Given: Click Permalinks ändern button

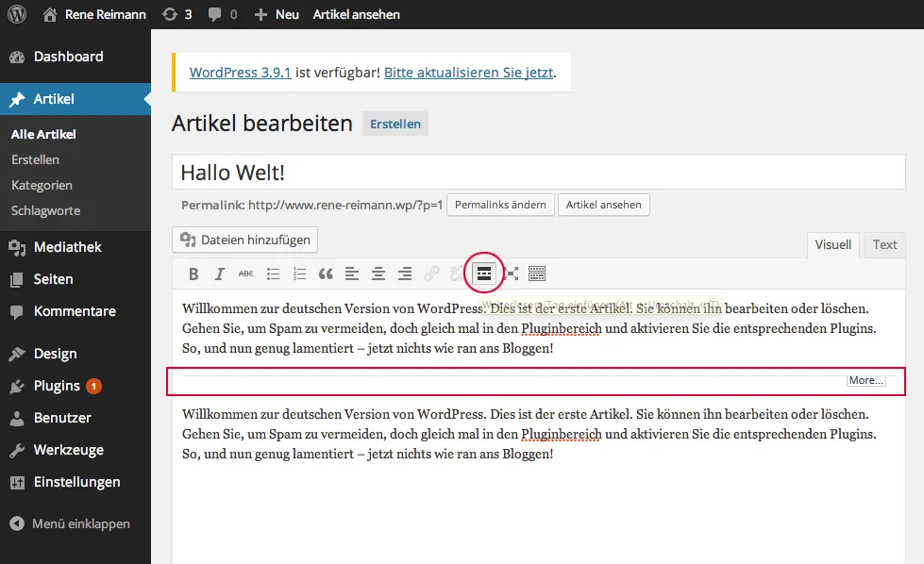Looking at the screenshot, I should pos(500,205).
